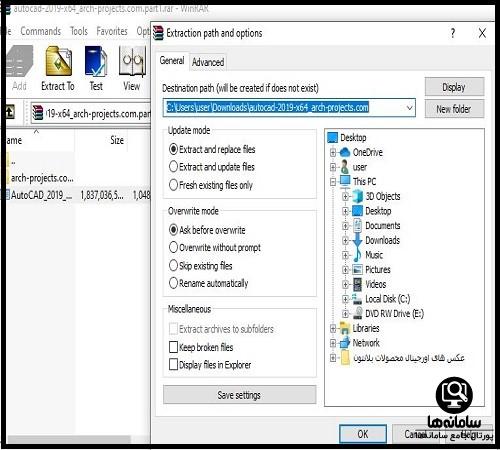Click the Extract To toolbar icon
Screen dimensions: 500x450
pos(58,61)
